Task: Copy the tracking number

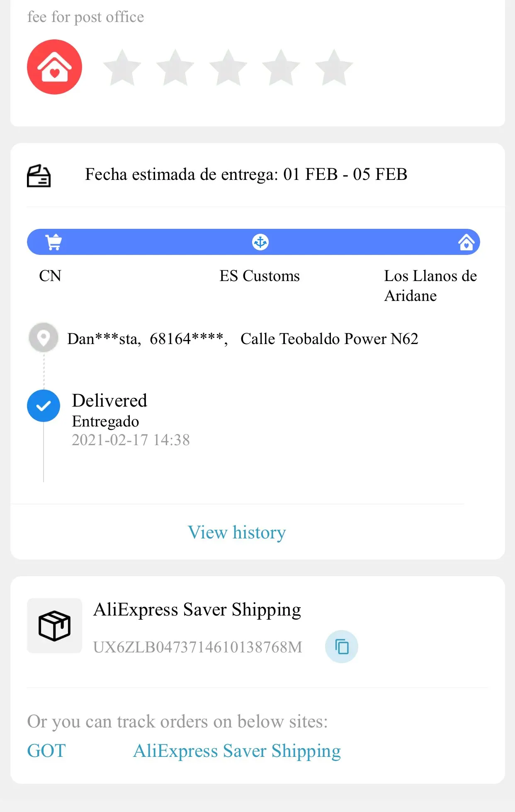Action: [341, 647]
